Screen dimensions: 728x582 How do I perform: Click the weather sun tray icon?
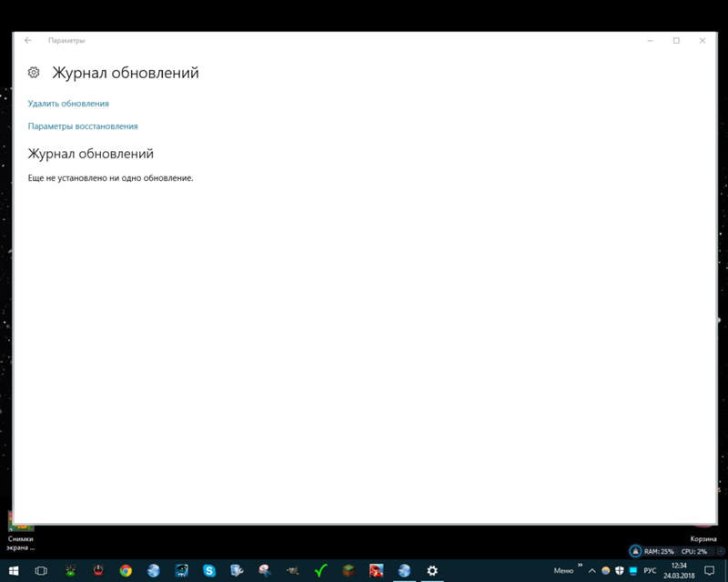[606, 571]
